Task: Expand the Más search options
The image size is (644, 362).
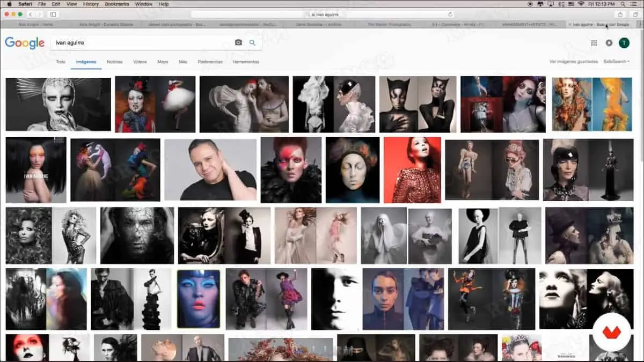Action: click(x=183, y=62)
